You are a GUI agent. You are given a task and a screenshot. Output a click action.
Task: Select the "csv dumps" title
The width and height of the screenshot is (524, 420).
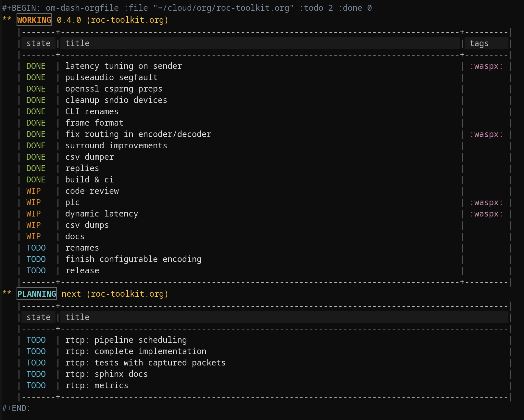(x=87, y=225)
